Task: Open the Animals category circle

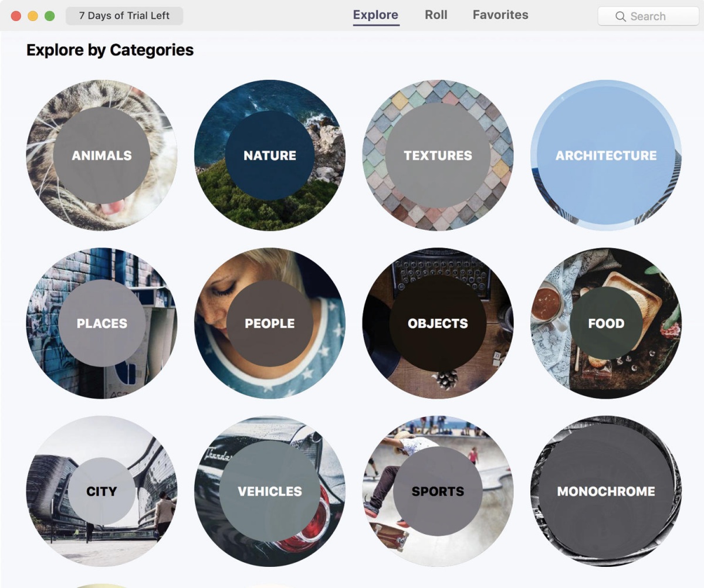Action: point(101,155)
